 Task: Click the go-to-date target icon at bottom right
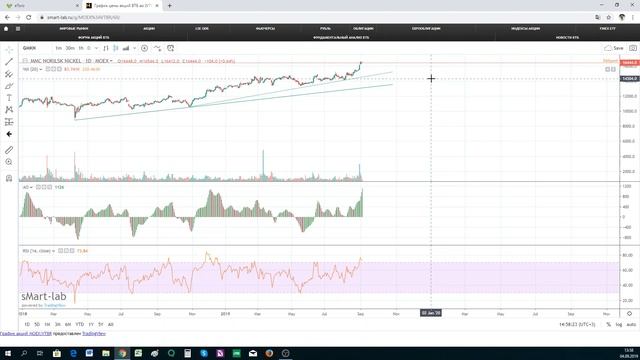pyautogui.click(x=629, y=313)
